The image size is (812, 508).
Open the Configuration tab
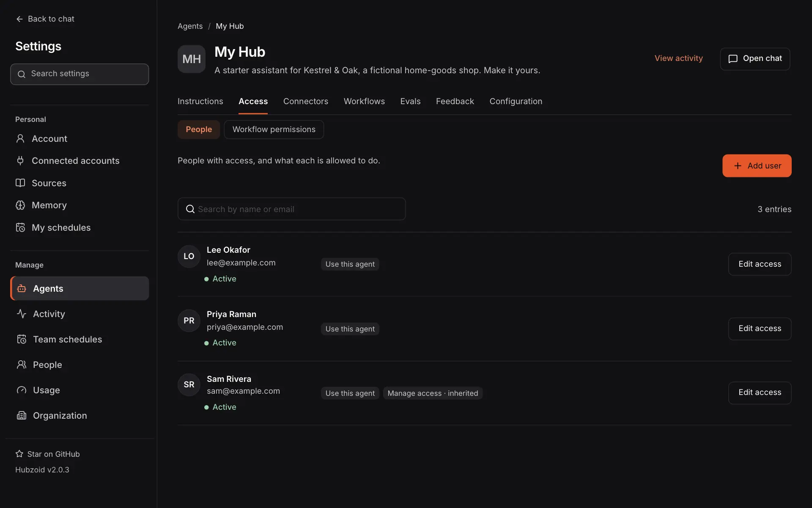(x=516, y=101)
